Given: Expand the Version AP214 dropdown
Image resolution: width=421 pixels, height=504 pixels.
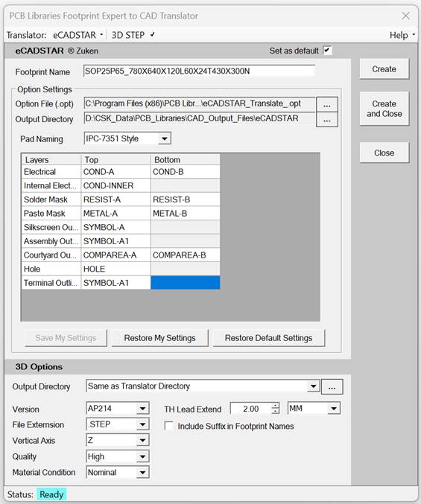Looking at the screenshot, I should pos(142,409).
